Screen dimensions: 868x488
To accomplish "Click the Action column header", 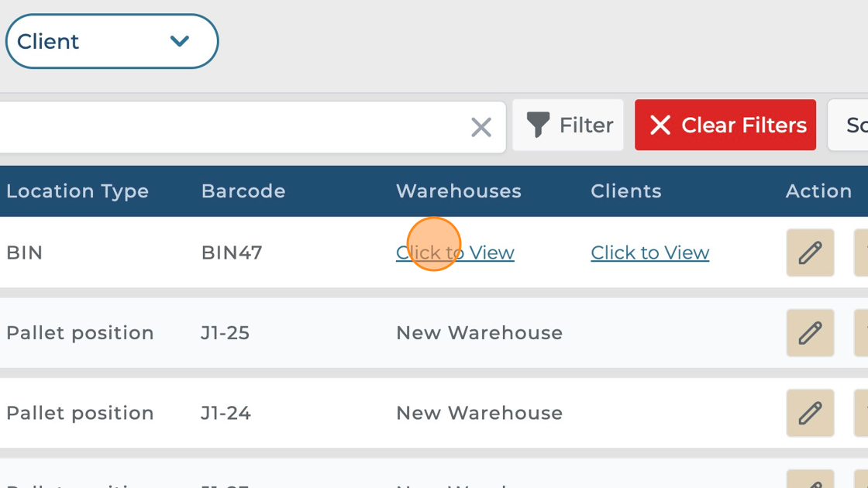I will coord(818,191).
